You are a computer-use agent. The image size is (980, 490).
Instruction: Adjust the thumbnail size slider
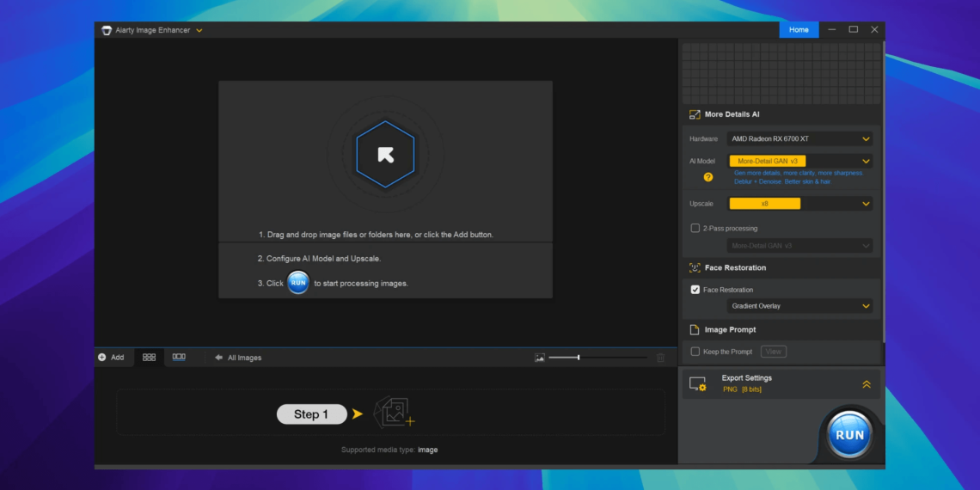579,358
